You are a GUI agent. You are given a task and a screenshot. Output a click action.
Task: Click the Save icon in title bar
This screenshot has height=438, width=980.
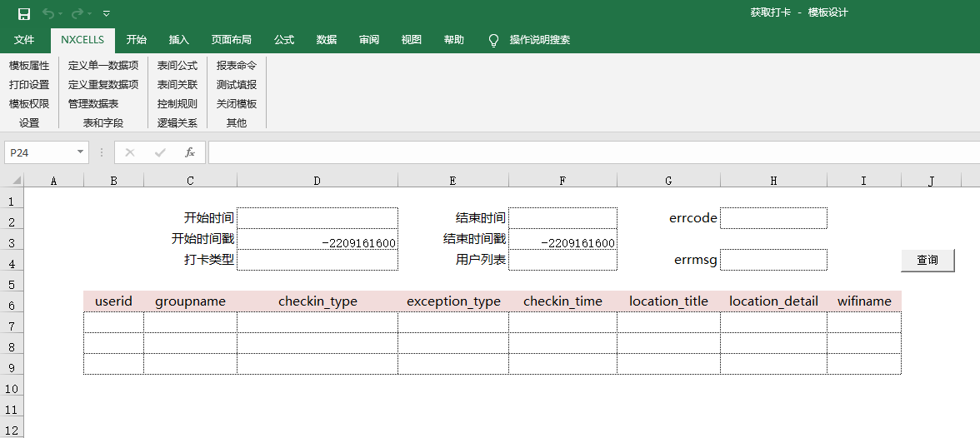24,13
